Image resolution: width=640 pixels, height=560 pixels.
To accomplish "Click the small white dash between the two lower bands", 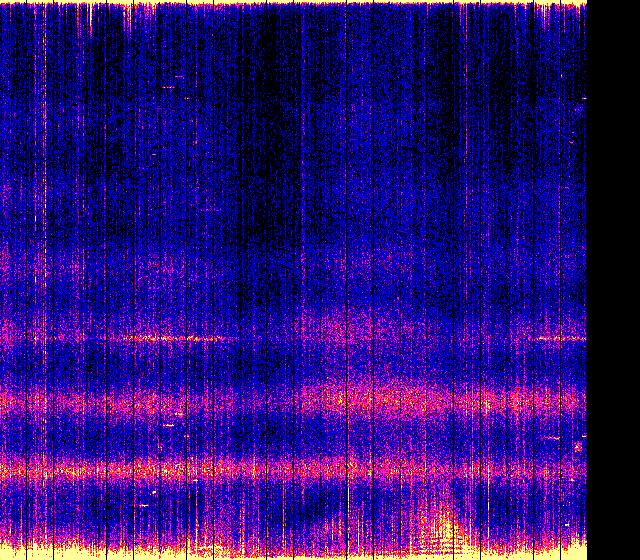I will pyautogui.click(x=169, y=425).
